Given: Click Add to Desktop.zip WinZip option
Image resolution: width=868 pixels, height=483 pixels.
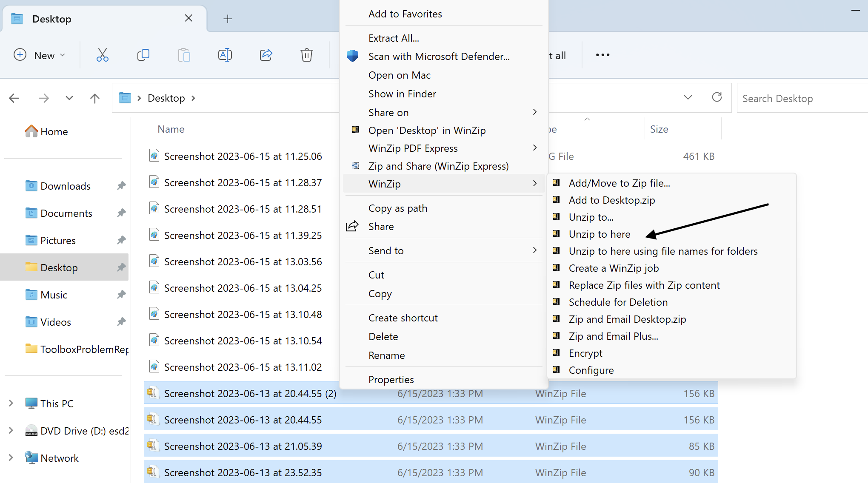Looking at the screenshot, I should tap(611, 200).
